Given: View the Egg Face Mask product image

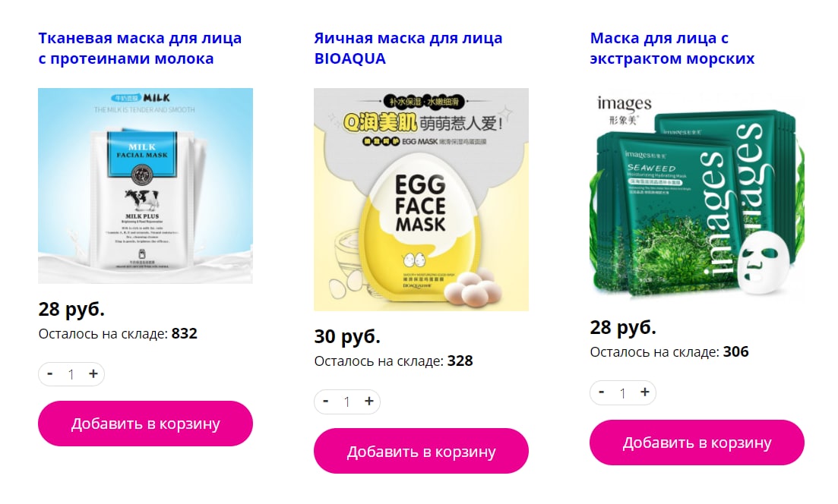Looking at the screenshot, I should 421,200.
